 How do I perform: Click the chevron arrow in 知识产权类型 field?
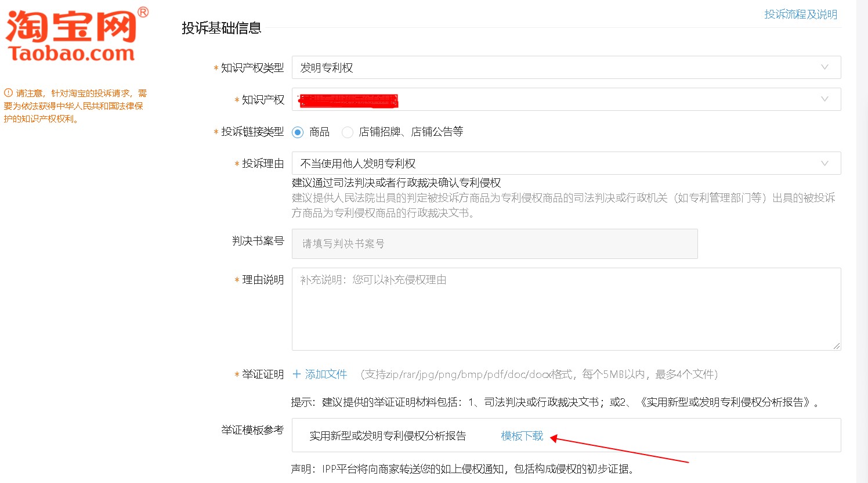click(824, 67)
